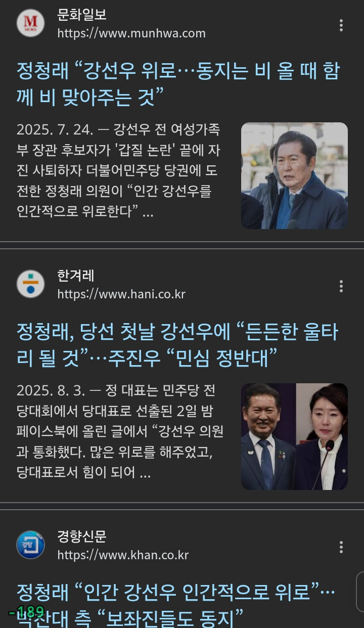Open the 한겨레 headline about 든든한 울타리
Viewport: 364px width, 628px height.
178,345
